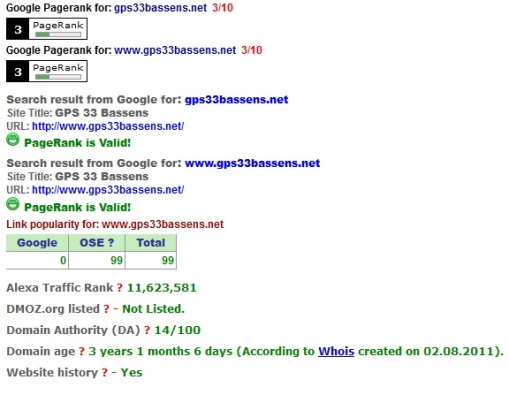Screen dimensions: 509x395
Task: Click the Total column header in the link table
Action: pos(151,243)
